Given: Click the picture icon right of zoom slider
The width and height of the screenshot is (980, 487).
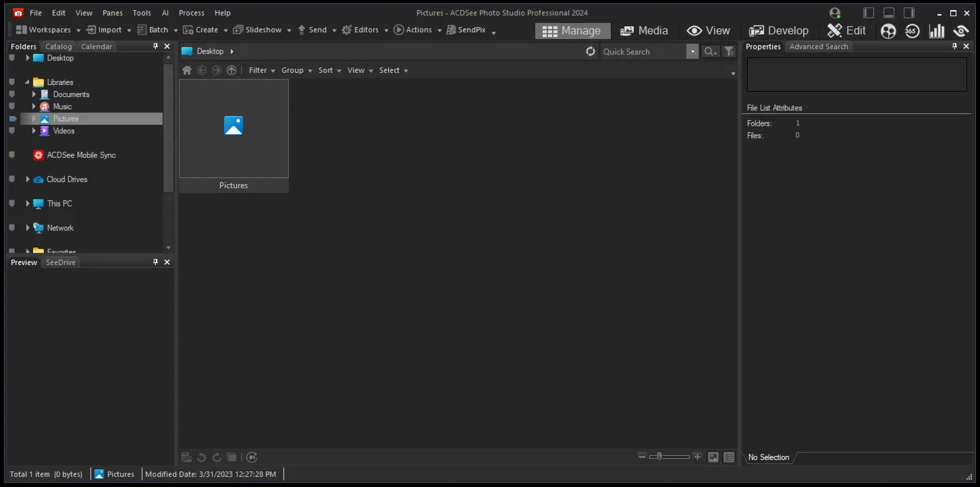Looking at the screenshot, I should click(713, 457).
